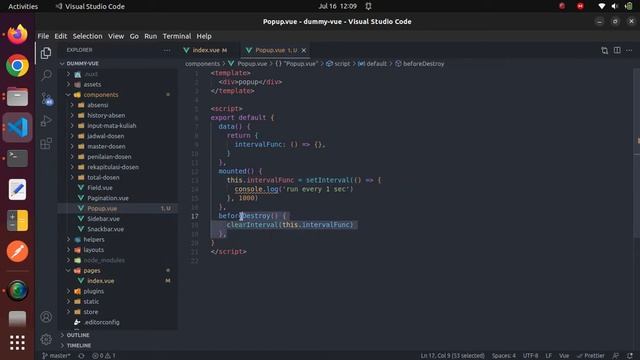Open Terminal from the dock

[x=17, y=158]
